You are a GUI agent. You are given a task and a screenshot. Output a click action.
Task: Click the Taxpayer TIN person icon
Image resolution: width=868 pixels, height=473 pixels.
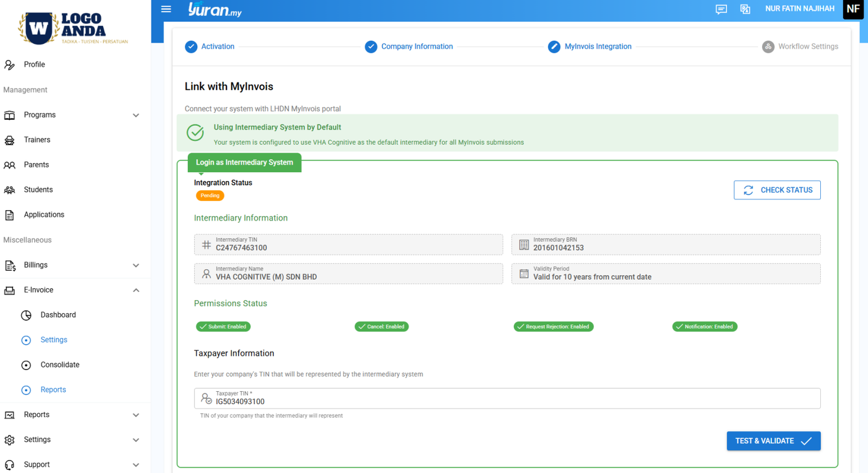[x=206, y=399]
